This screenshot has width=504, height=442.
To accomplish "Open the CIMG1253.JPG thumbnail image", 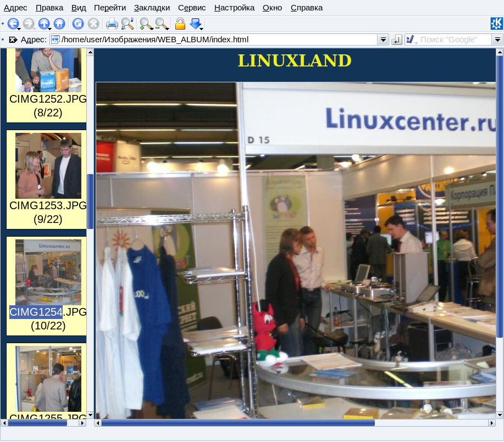I will pyautogui.click(x=48, y=165).
